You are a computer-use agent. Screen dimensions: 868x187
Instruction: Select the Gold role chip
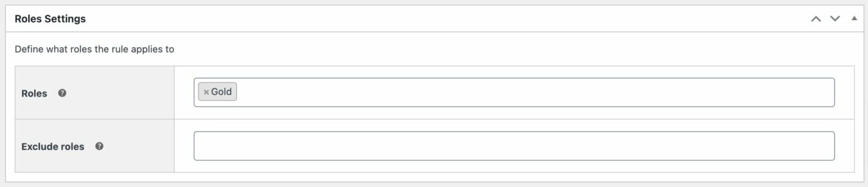pyautogui.click(x=217, y=92)
